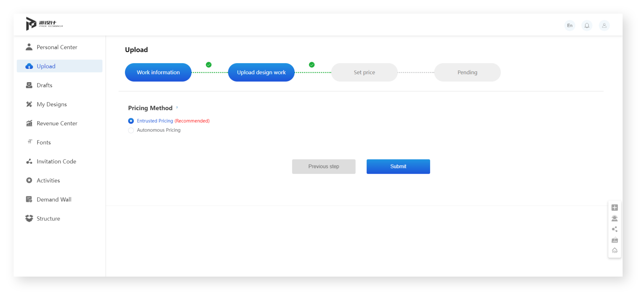Open the notifications bell

[x=587, y=25]
